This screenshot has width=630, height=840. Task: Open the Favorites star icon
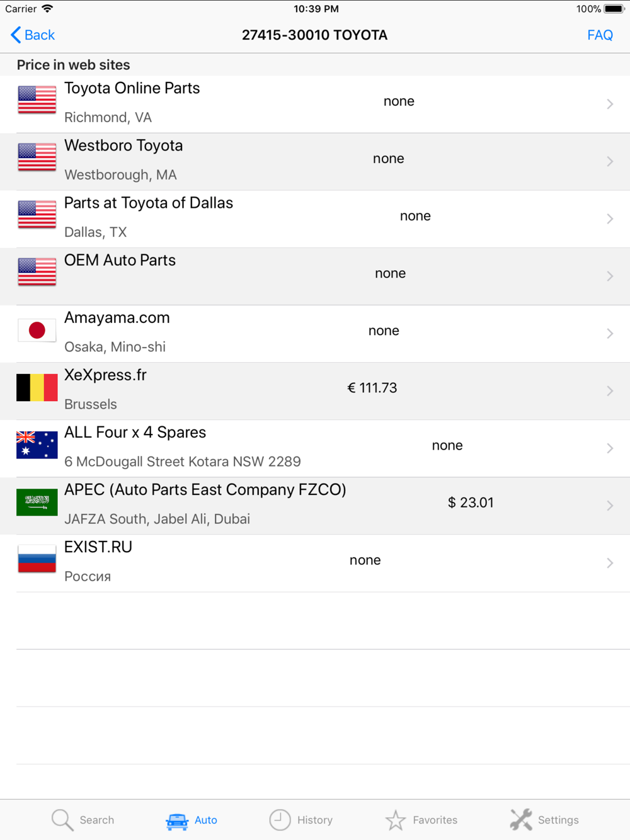coord(396,820)
